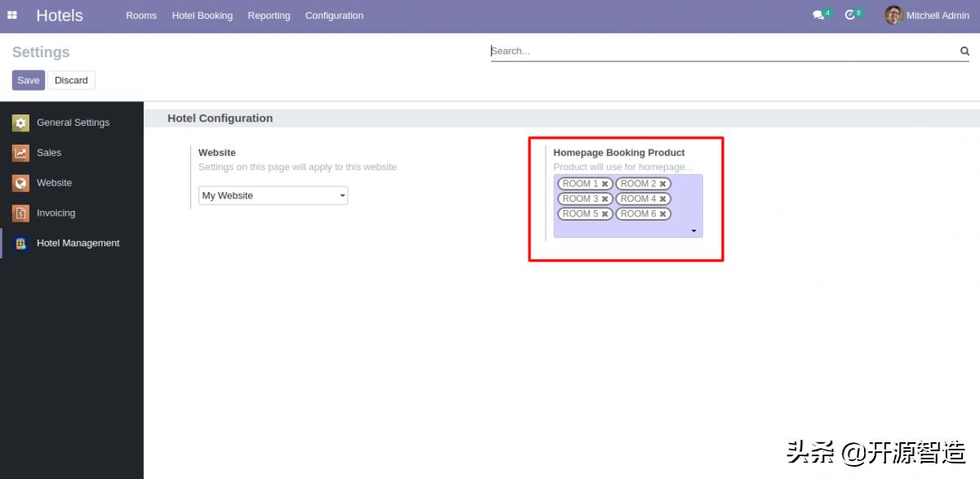Click the Website globe icon
Image resolution: width=980 pixels, height=479 pixels.
click(x=20, y=183)
